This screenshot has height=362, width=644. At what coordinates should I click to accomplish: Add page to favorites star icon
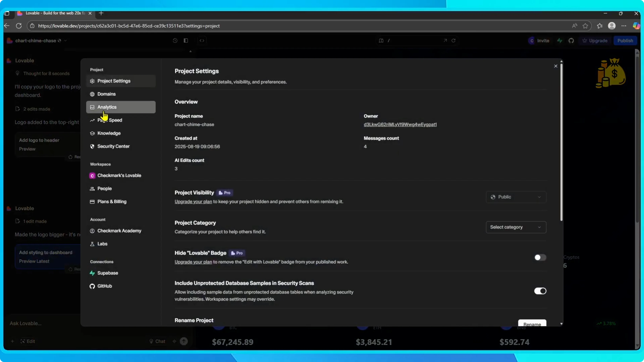click(585, 26)
